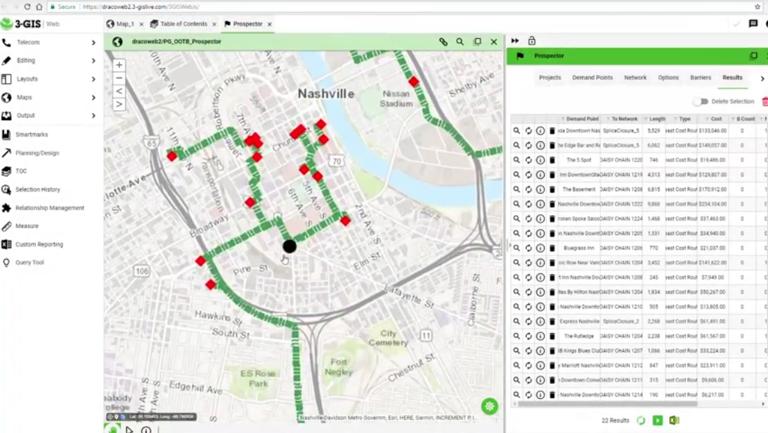
Task: Open Selection History in the sidebar
Action: point(37,190)
